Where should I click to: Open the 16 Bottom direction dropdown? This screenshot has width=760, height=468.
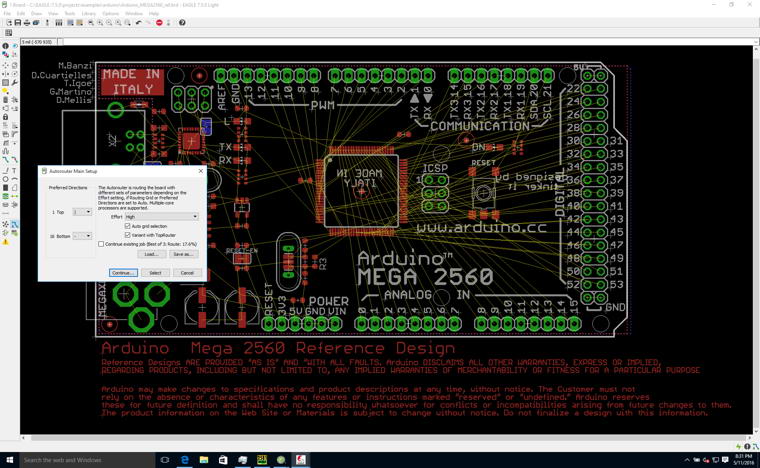click(82, 236)
